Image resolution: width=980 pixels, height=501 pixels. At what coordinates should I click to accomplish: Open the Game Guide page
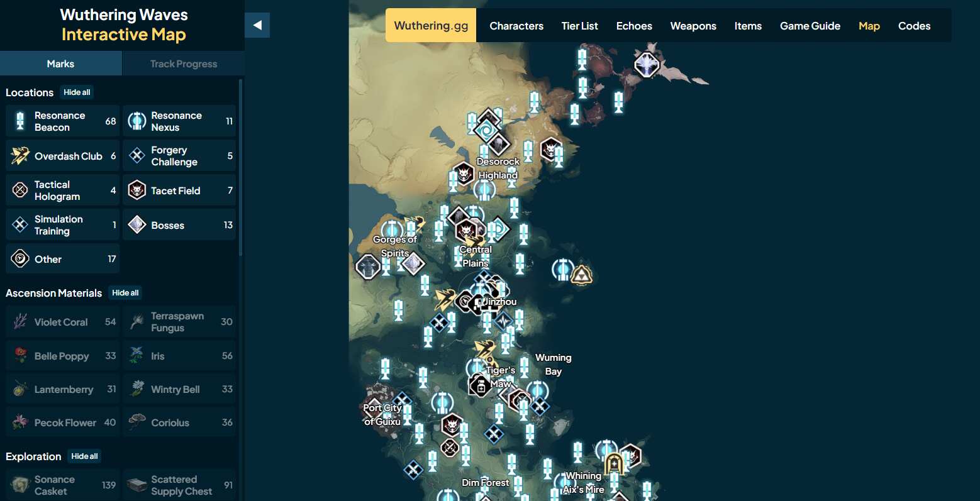coord(810,26)
